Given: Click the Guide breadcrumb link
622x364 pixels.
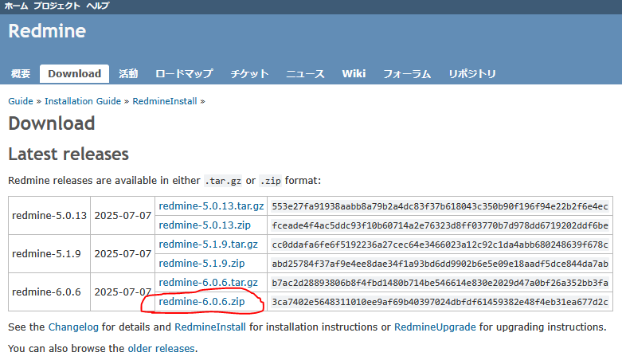Looking at the screenshot, I should (21, 101).
